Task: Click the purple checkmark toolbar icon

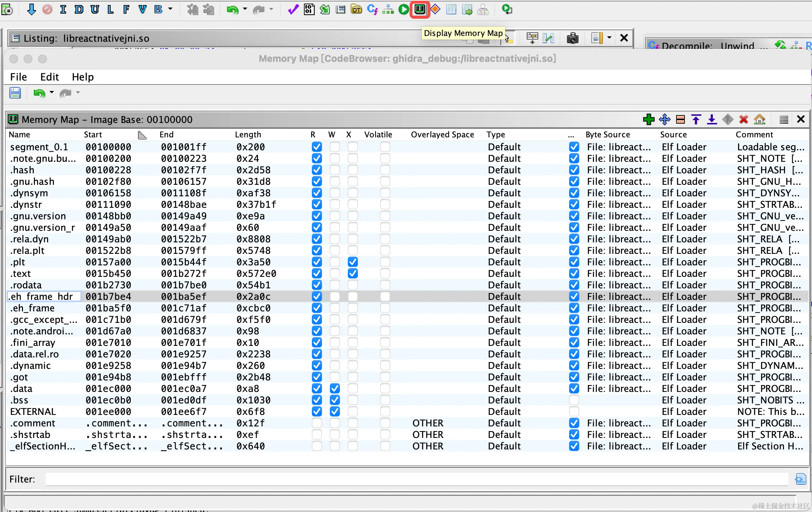Action: (293, 9)
